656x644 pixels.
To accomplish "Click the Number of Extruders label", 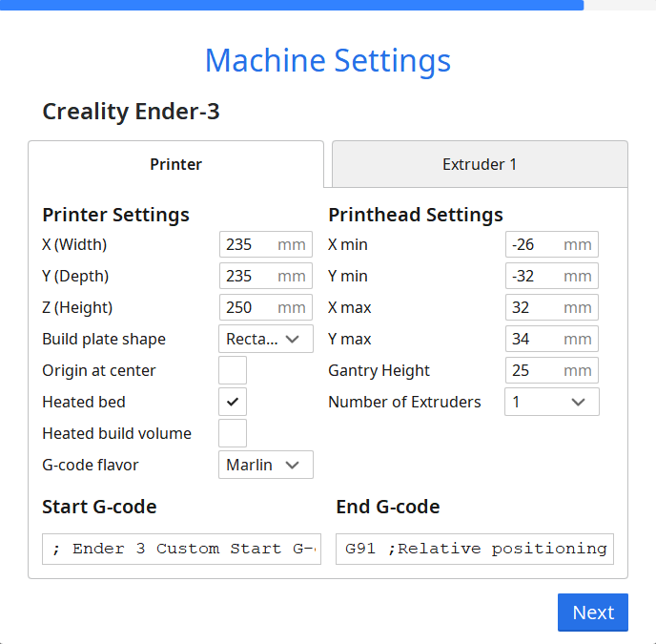I will click(404, 402).
